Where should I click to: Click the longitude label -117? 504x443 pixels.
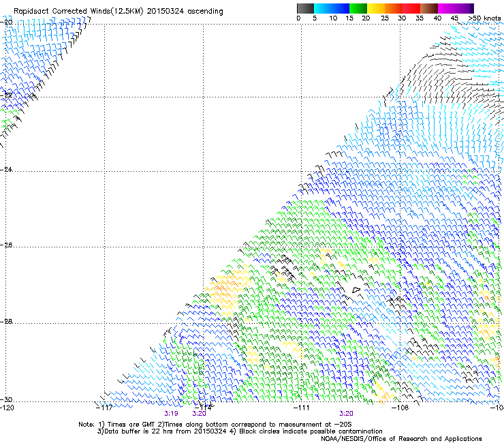click(x=104, y=408)
